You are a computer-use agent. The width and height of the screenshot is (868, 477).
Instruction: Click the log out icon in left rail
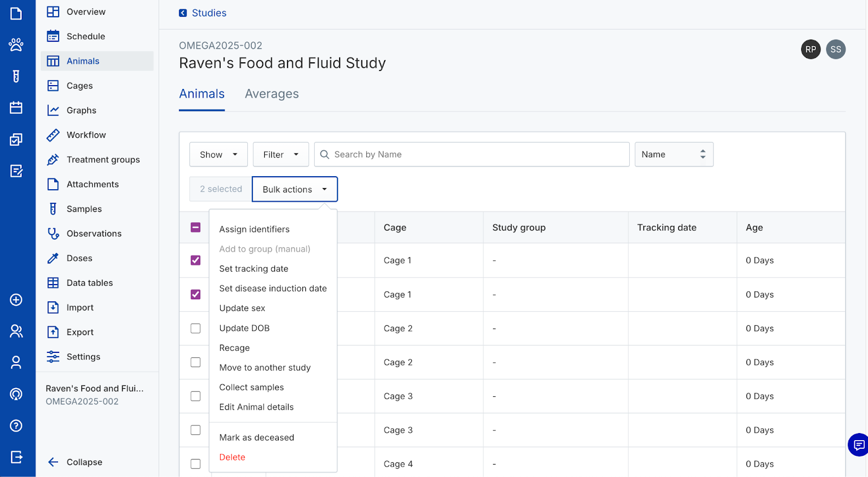point(16,457)
